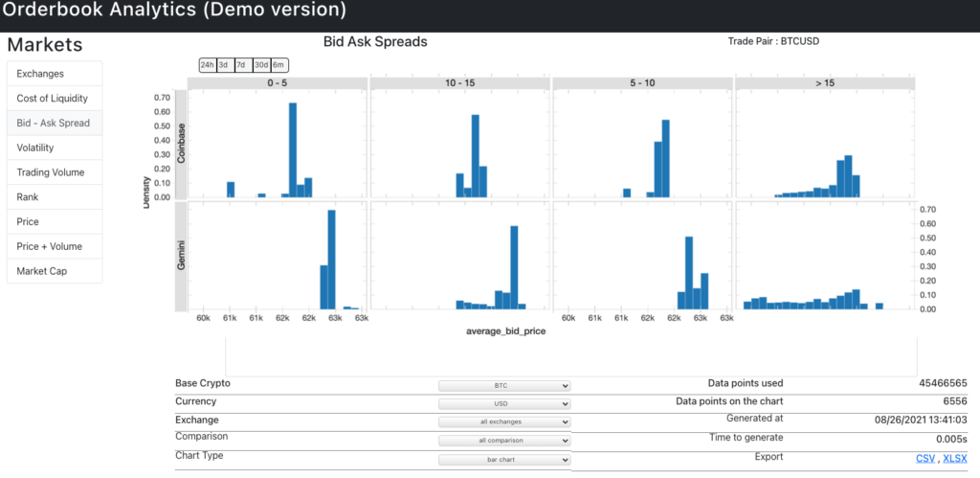
Task: Download the CSV export
Action: coord(926,459)
